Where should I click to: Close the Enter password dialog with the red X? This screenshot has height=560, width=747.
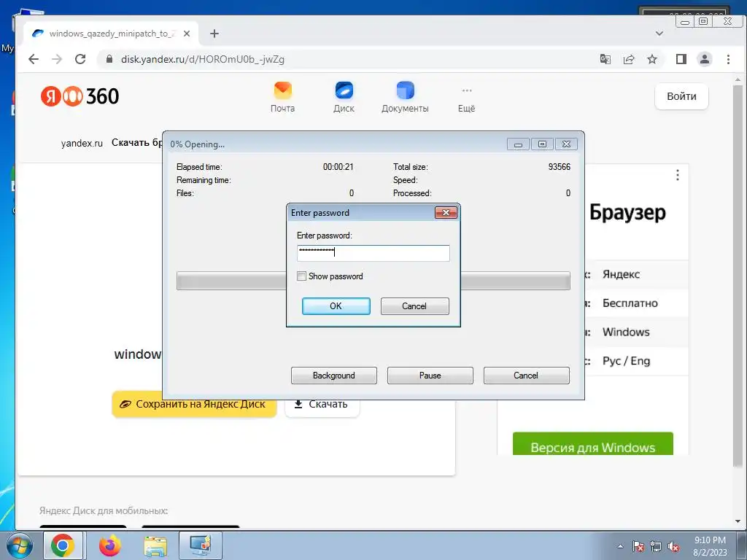pyautogui.click(x=446, y=212)
